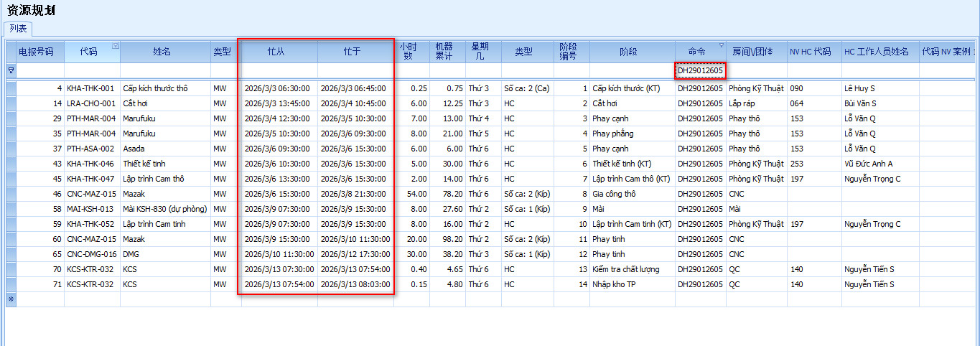Click the 电报号码 column header
The width and height of the screenshot is (980, 346).
(x=36, y=52)
